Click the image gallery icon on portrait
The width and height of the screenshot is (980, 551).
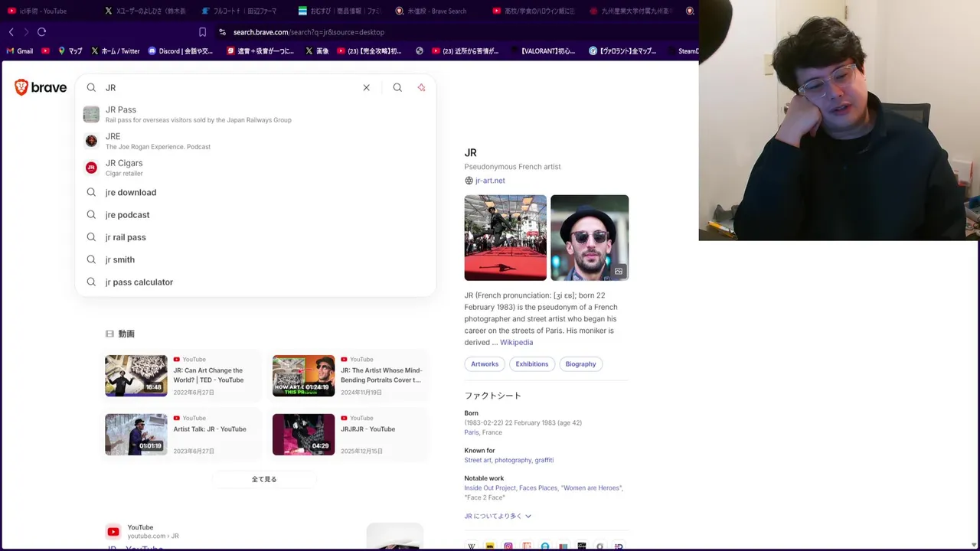(619, 271)
